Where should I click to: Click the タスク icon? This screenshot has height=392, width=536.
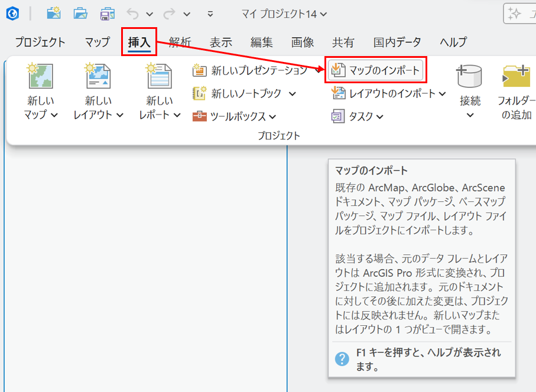[x=338, y=116]
